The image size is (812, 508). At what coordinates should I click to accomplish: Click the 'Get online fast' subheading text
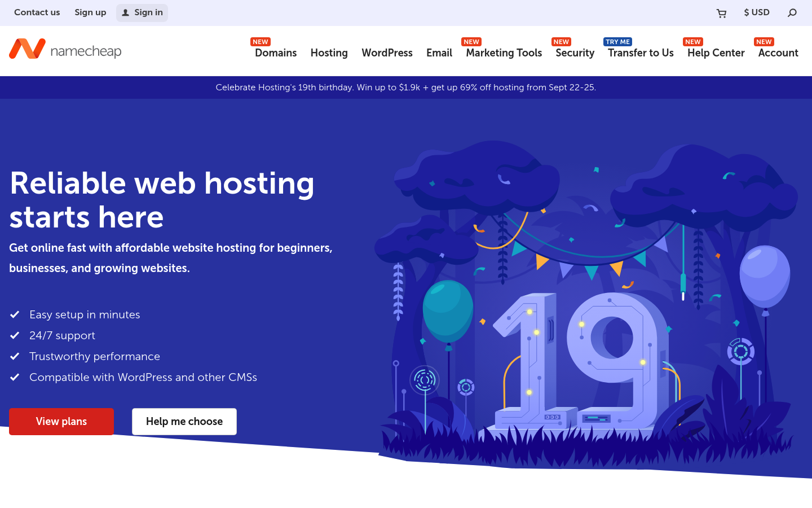coord(171,258)
